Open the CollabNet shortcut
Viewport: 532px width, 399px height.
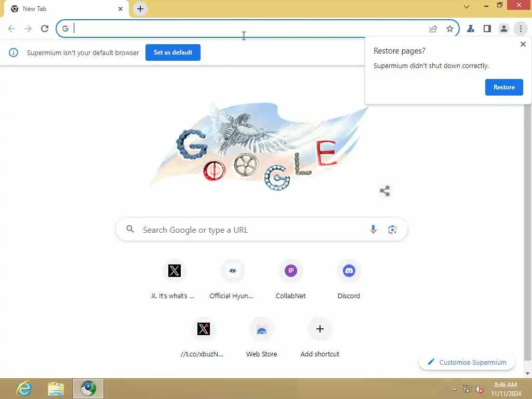tap(291, 279)
